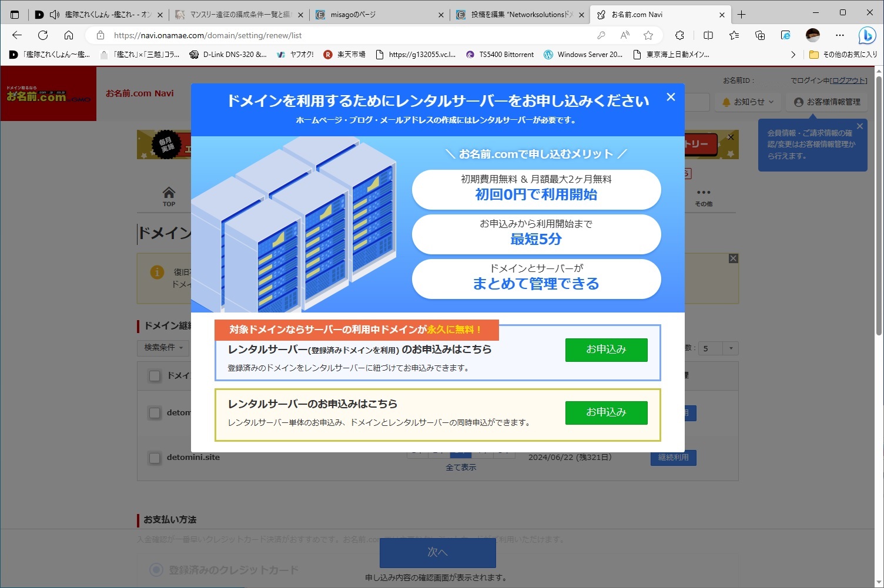This screenshot has width=884, height=588.
Task: Click the ログアウト link
Action: tap(849, 80)
